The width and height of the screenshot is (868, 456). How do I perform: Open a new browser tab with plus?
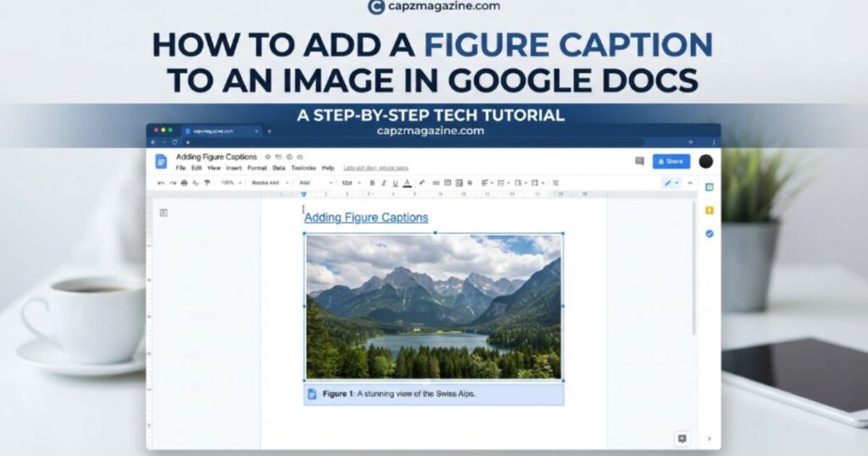point(270,131)
